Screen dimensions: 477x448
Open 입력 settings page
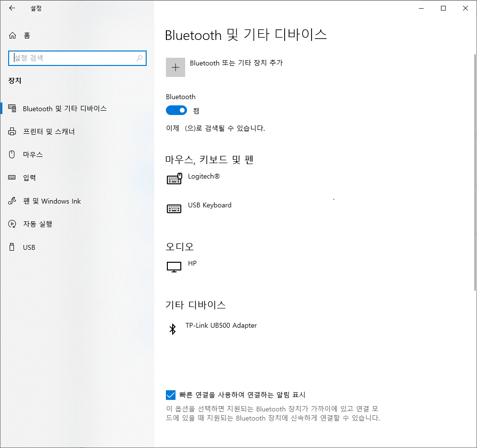click(77, 178)
